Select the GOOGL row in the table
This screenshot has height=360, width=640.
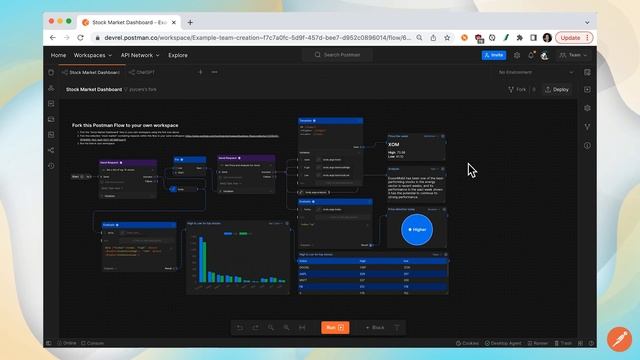(x=373, y=267)
